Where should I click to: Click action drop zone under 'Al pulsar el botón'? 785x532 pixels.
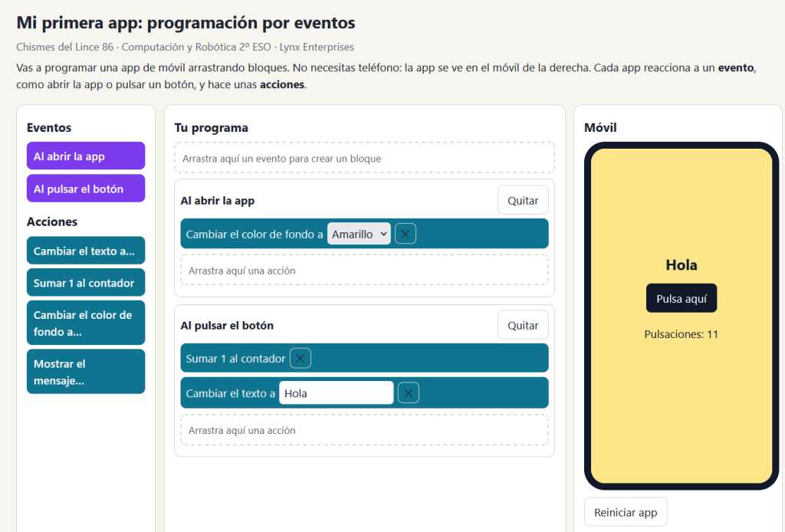tap(364, 430)
